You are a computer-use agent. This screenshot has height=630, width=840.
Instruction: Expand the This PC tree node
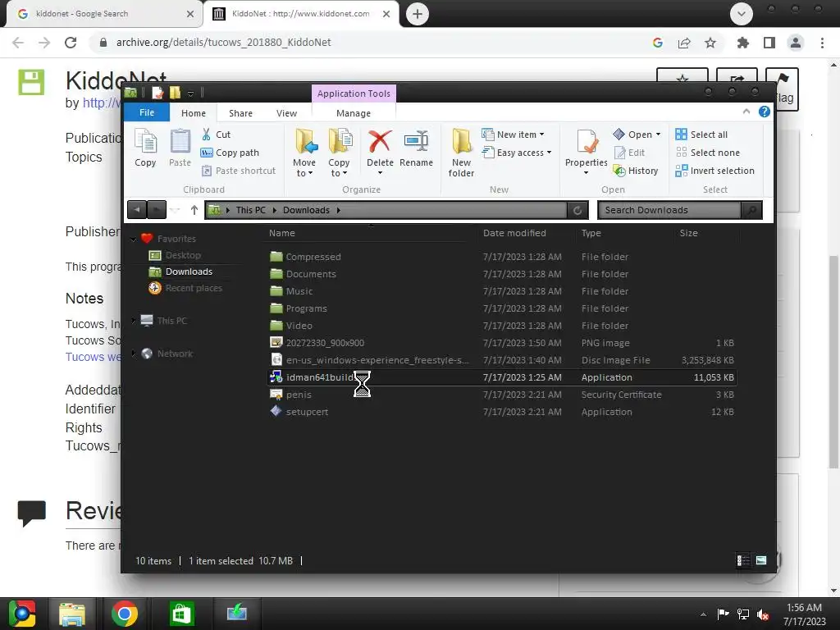click(x=134, y=321)
